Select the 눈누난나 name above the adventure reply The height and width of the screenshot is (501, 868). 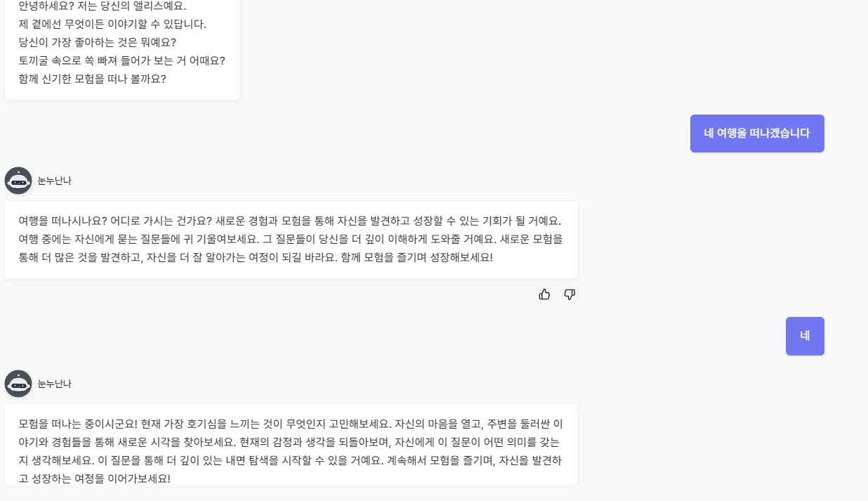pos(54,384)
